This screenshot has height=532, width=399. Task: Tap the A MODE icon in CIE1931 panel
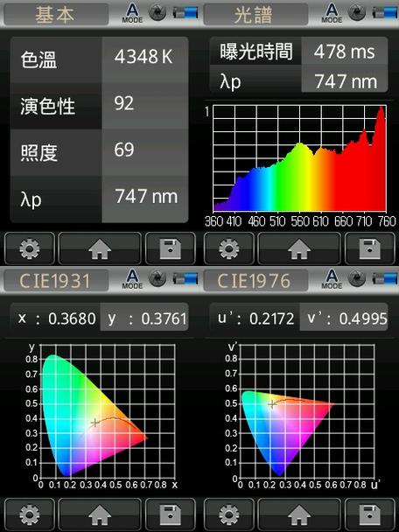(x=132, y=279)
